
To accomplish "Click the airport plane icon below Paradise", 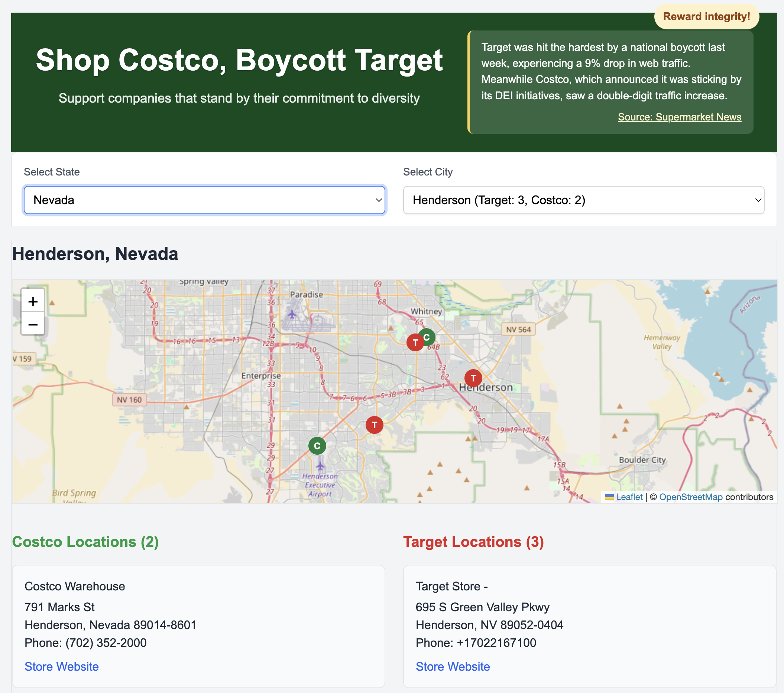I will tap(292, 315).
